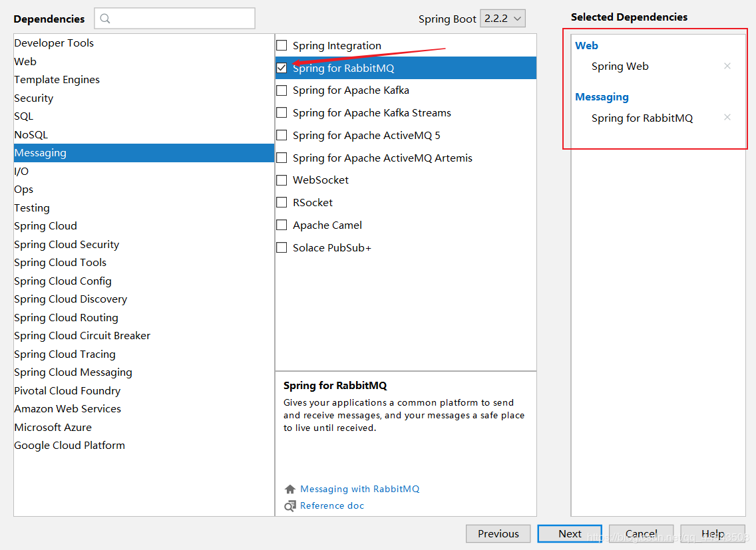Select the Google Cloud Platform category
This screenshot has width=756, height=550.
coord(144,446)
